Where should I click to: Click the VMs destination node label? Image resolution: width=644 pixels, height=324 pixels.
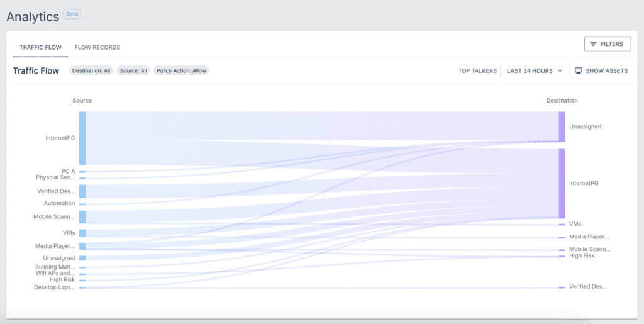[575, 224]
